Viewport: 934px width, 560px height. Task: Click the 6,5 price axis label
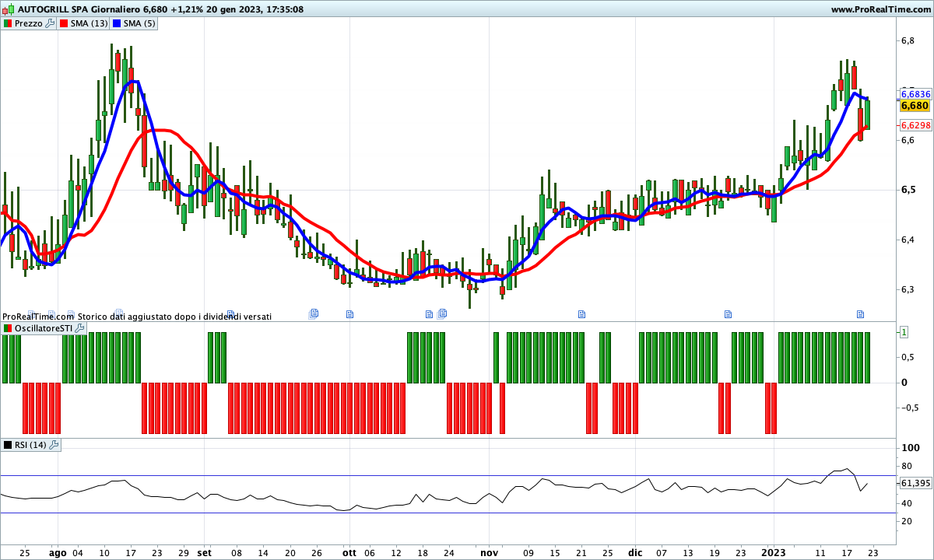908,190
